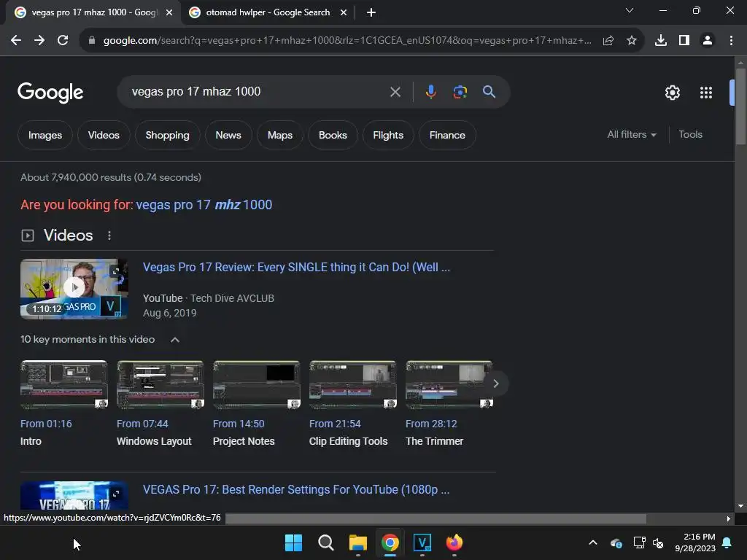Image resolution: width=747 pixels, height=560 pixels.
Task: Go to the Google homepage logo
Action: pos(50,93)
